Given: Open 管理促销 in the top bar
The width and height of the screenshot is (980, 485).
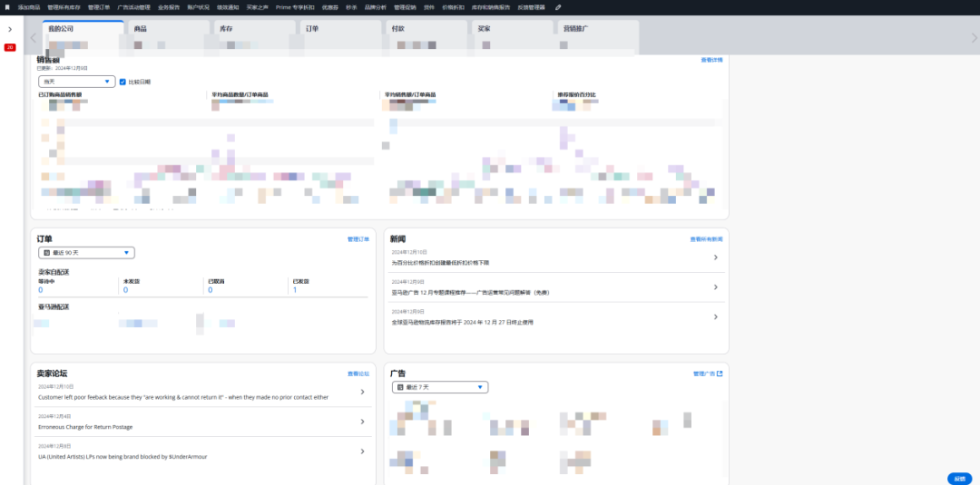Looking at the screenshot, I should pyautogui.click(x=405, y=7).
